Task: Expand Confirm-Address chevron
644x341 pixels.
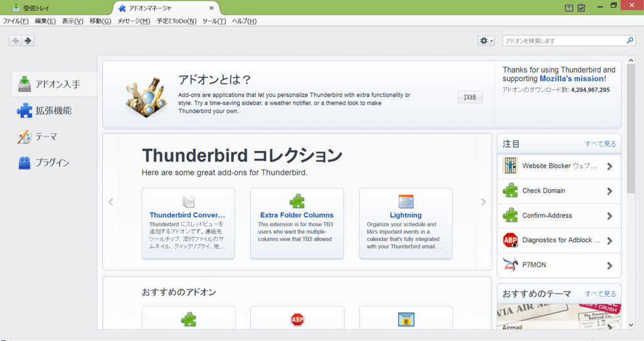Action: pyautogui.click(x=609, y=216)
